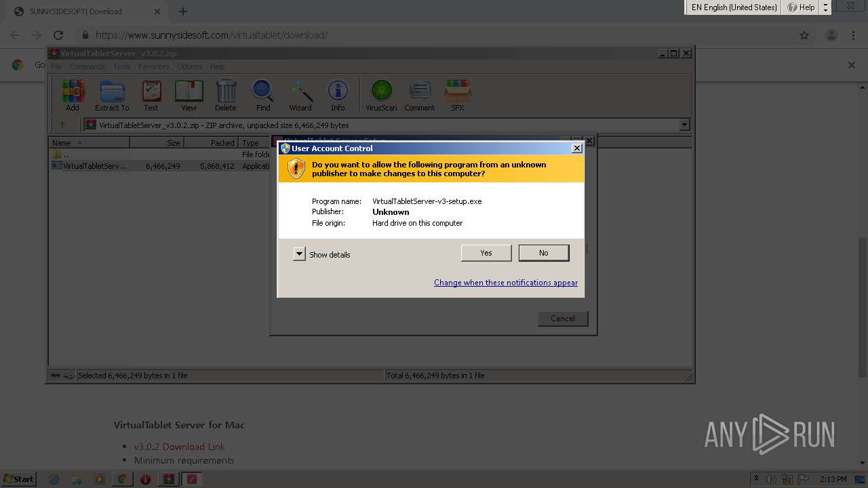Viewport: 868px width, 488px height.
Task: Click the Find toolbar icon
Action: pos(263,96)
